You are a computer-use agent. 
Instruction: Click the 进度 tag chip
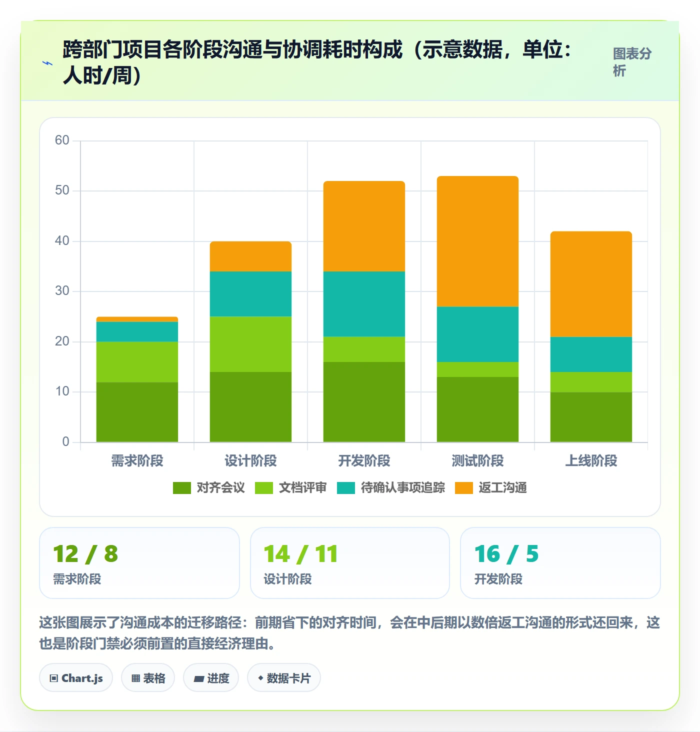(211, 678)
